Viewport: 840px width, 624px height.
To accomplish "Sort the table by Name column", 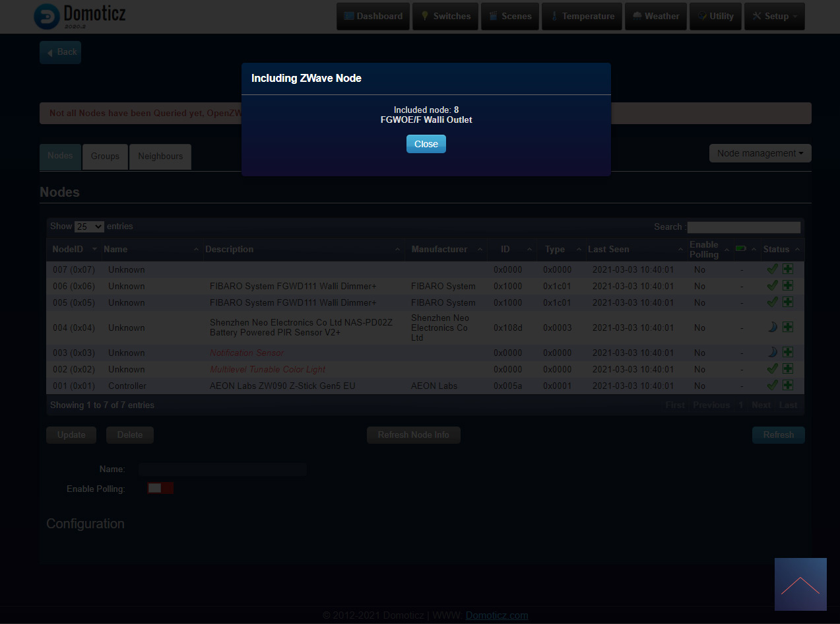I will click(151, 249).
